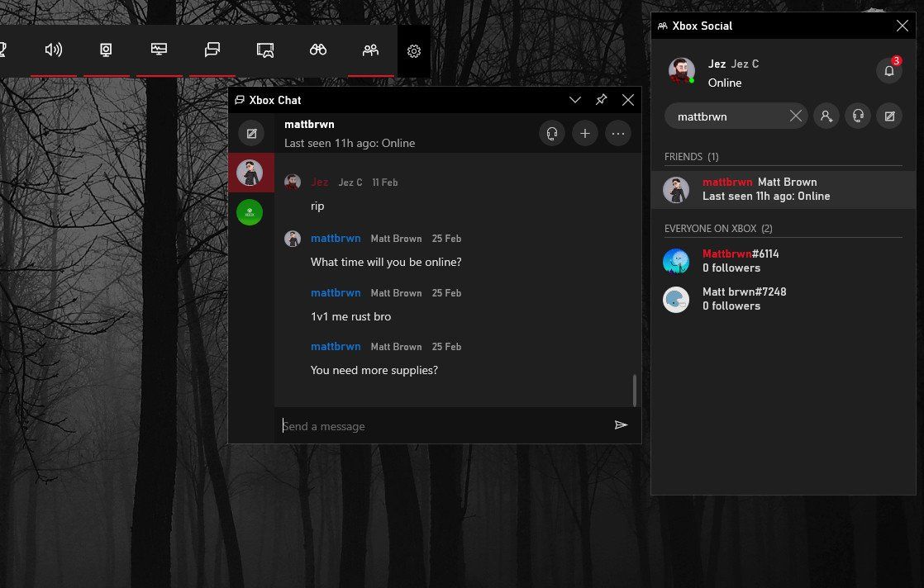Image resolution: width=924 pixels, height=588 pixels.
Task: Open the Audio widget from the Game Bar
Action: (54, 50)
